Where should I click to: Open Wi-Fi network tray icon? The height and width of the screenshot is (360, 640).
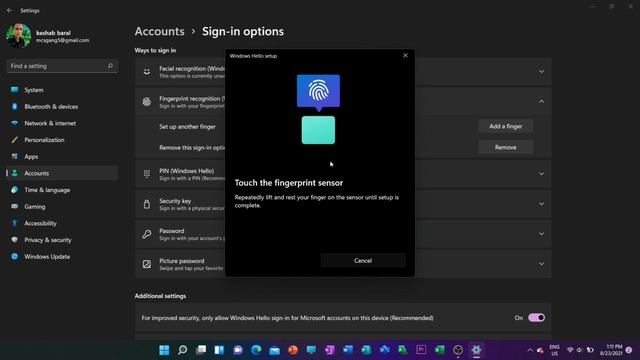tap(570, 350)
